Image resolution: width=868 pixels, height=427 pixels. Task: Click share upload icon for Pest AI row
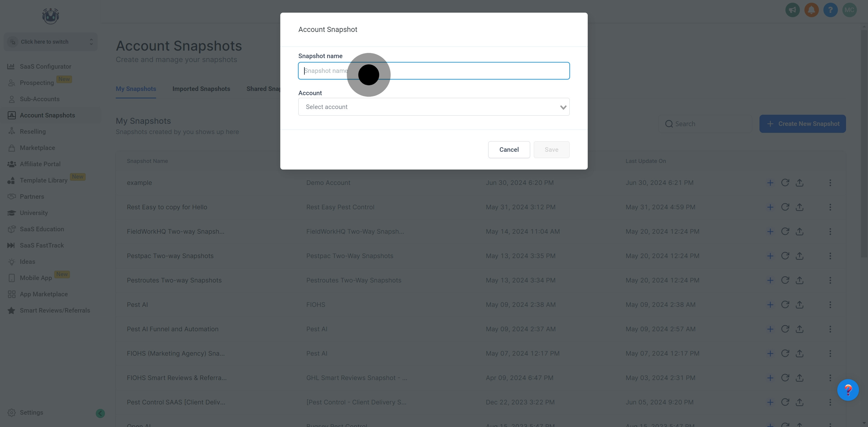click(x=799, y=305)
